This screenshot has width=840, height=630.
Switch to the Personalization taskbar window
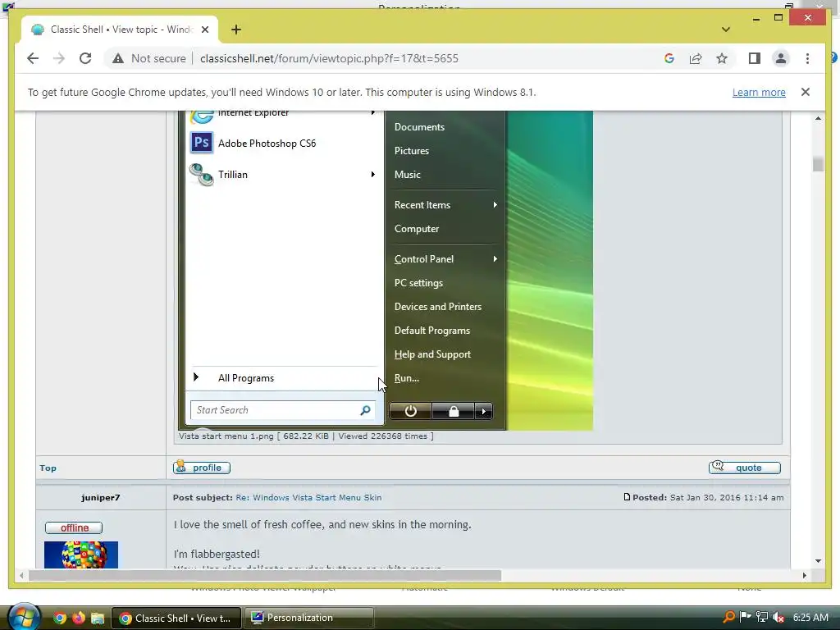point(308,618)
